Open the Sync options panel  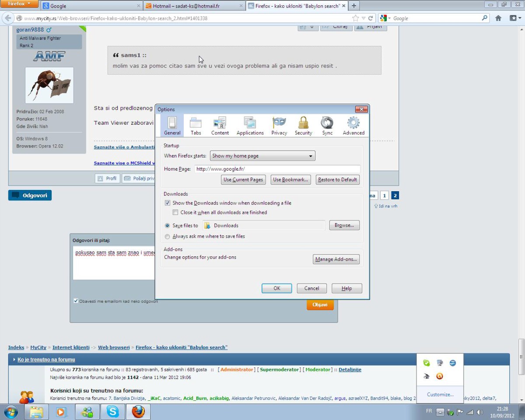tap(327, 126)
